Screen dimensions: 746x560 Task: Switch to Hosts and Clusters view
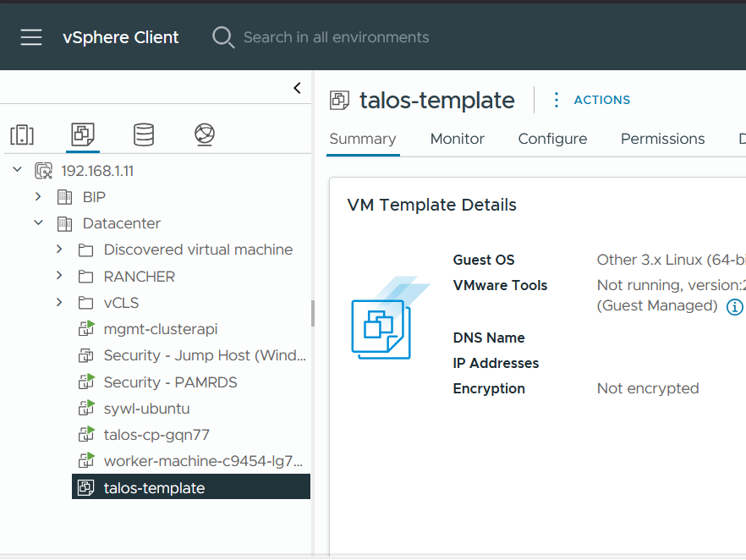tap(22, 135)
